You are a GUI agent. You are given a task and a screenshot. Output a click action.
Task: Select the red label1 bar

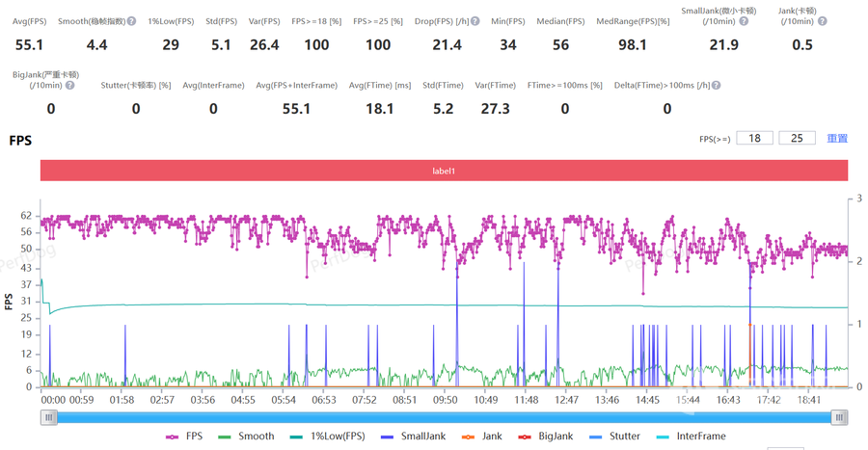click(444, 171)
